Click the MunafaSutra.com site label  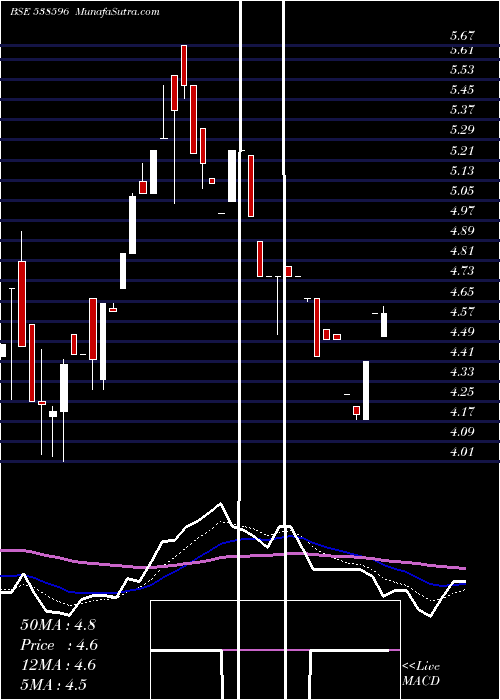pyautogui.click(x=118, y=12)
